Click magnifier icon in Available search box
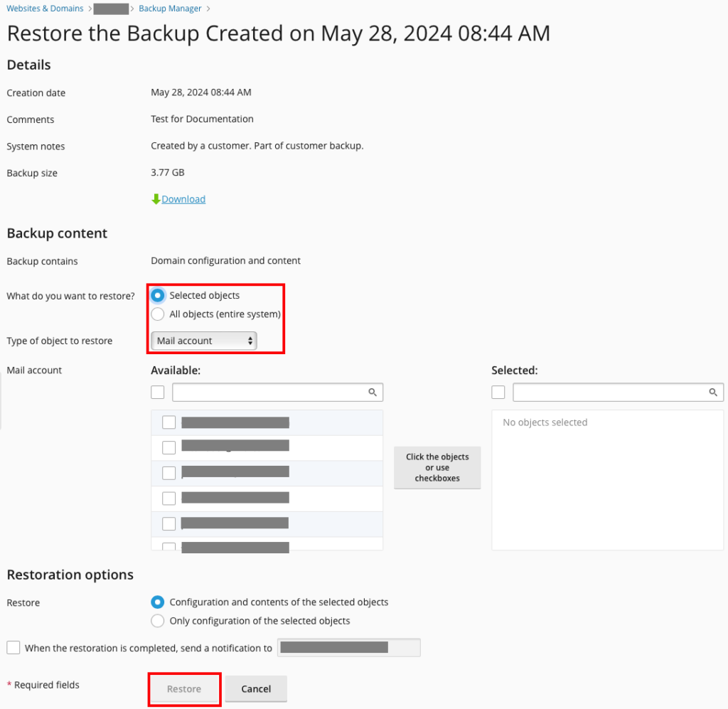Viewport: 728px width, 709px height. (373, 392)
